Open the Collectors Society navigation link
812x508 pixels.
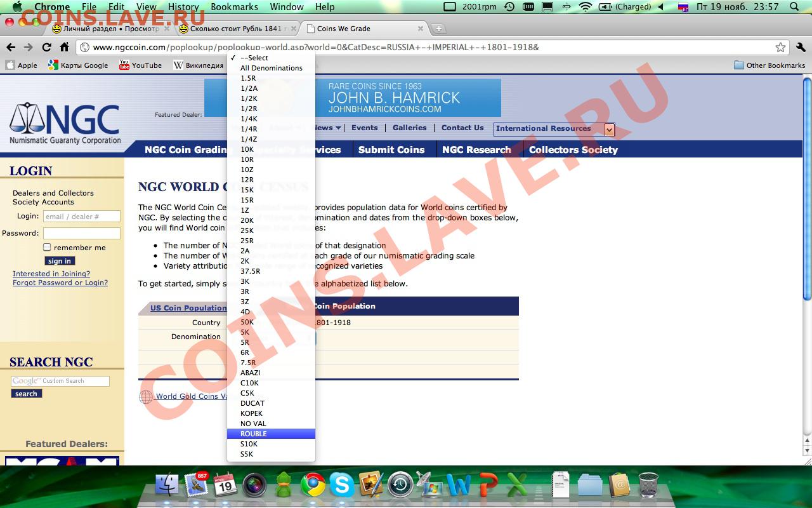(573, 150)
